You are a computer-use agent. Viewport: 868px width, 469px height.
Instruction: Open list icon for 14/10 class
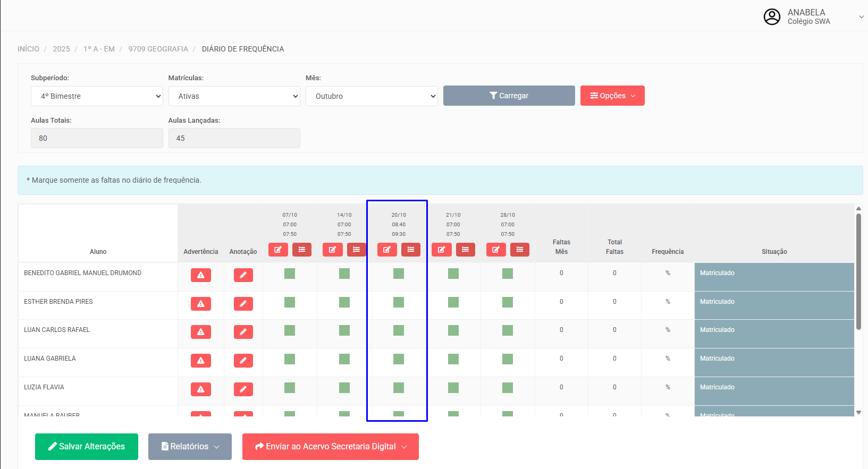click(356, 250)
